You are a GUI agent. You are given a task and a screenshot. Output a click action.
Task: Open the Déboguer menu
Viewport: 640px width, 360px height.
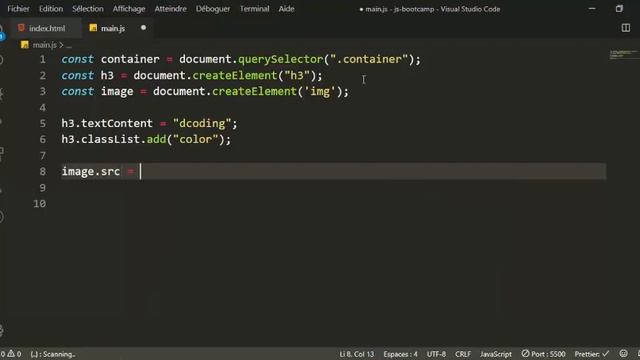click(213, 9)
